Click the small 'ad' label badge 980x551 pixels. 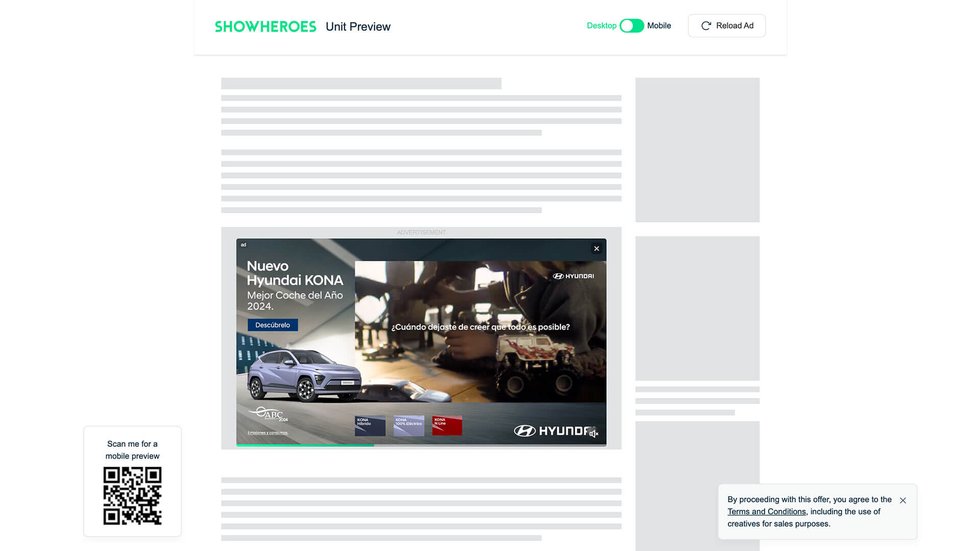(x=243, y=245)
